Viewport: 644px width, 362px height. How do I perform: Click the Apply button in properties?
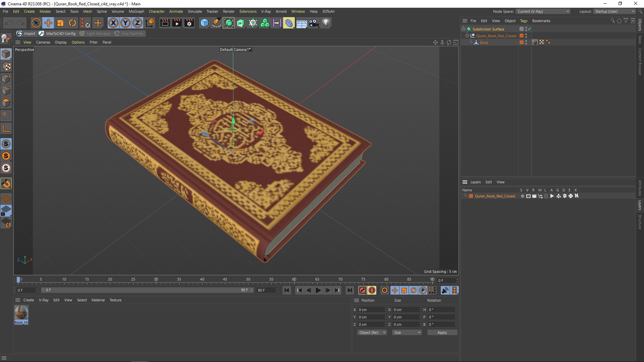point(442,332)
